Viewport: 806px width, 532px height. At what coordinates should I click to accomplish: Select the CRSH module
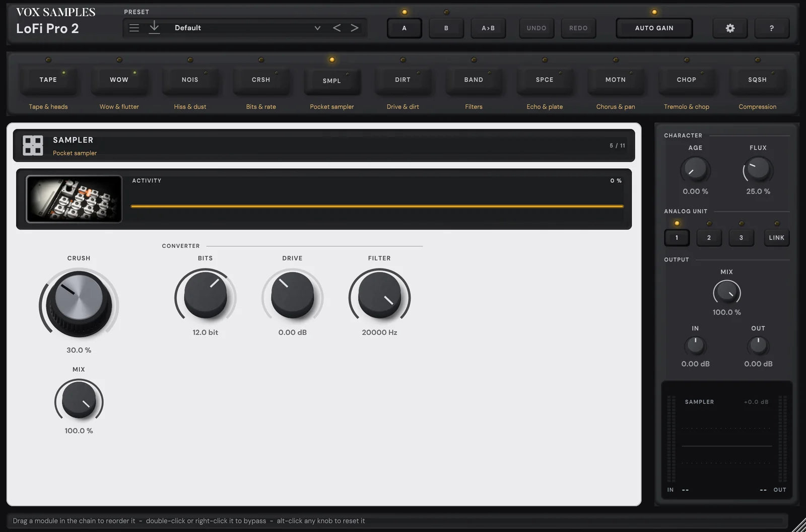point(261,80)
